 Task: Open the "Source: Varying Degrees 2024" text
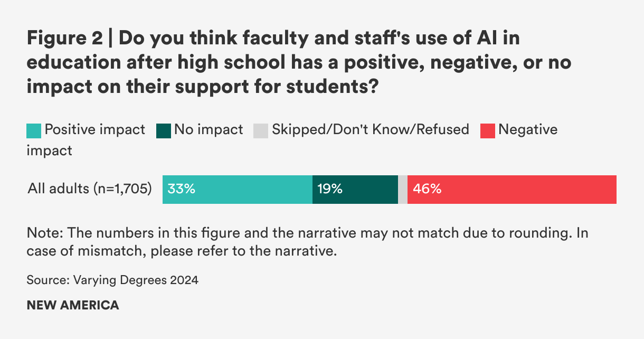112,280
